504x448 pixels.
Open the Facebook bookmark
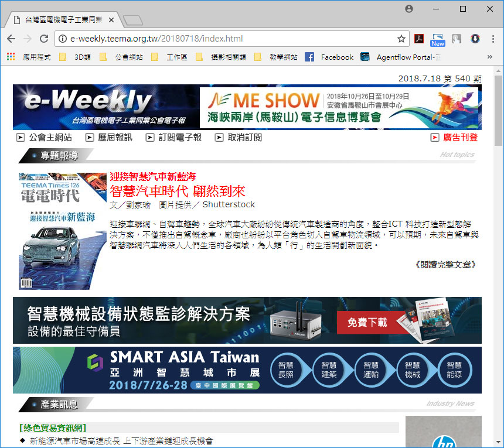329,57
